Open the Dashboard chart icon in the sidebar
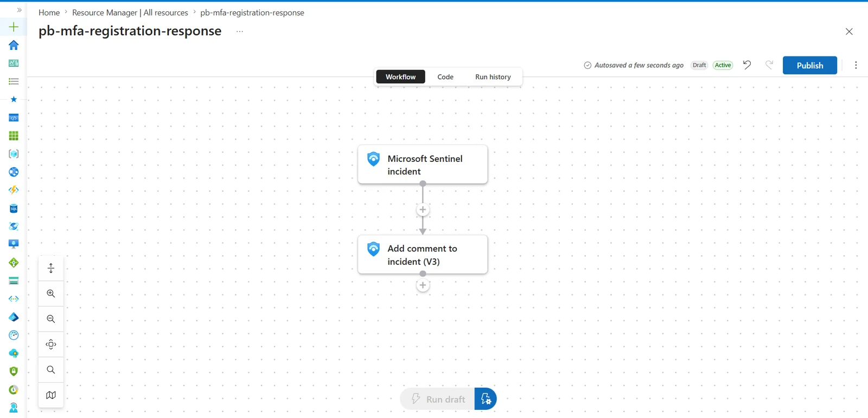The image size is (868, 418). click(14, 63)
